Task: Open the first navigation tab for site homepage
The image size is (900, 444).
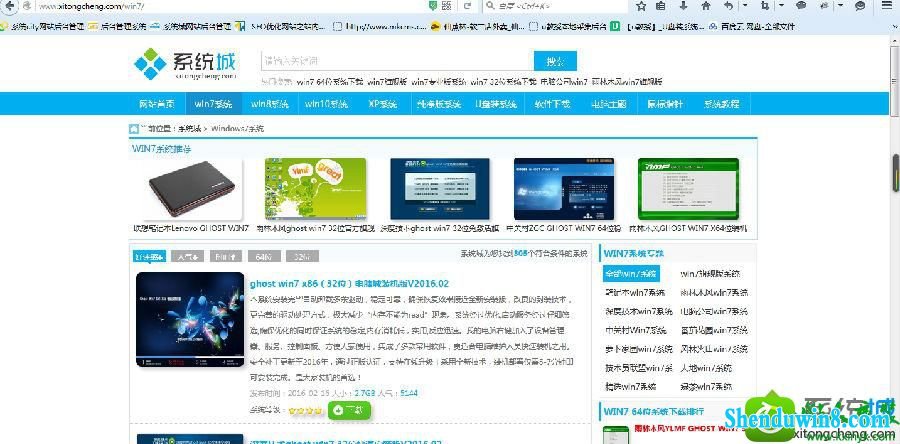Action: 157,104
